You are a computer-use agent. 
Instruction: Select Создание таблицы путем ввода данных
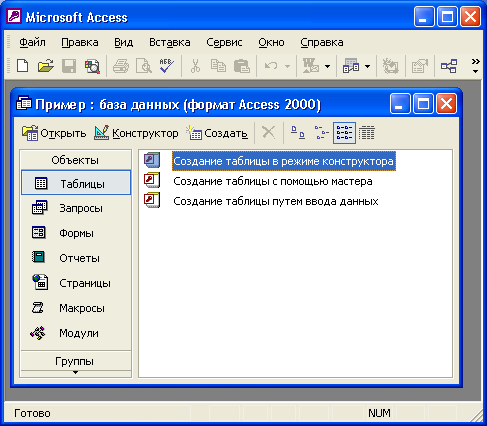pos(276,201)
